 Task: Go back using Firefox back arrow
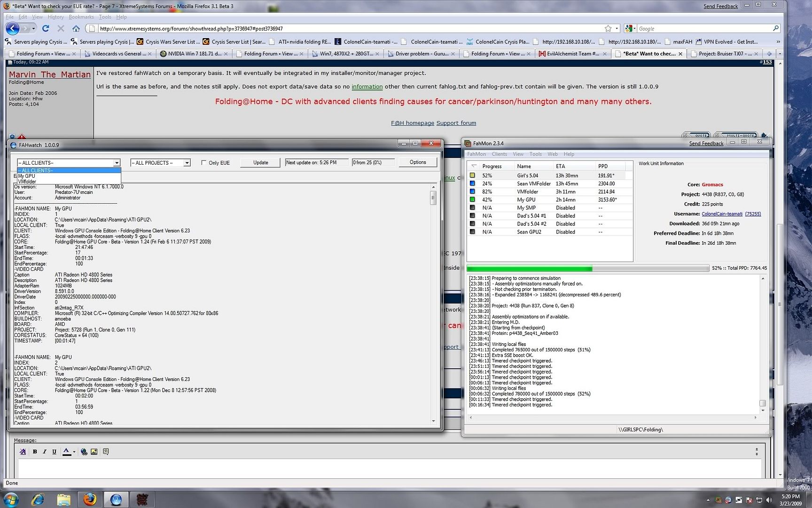[13, 28]
